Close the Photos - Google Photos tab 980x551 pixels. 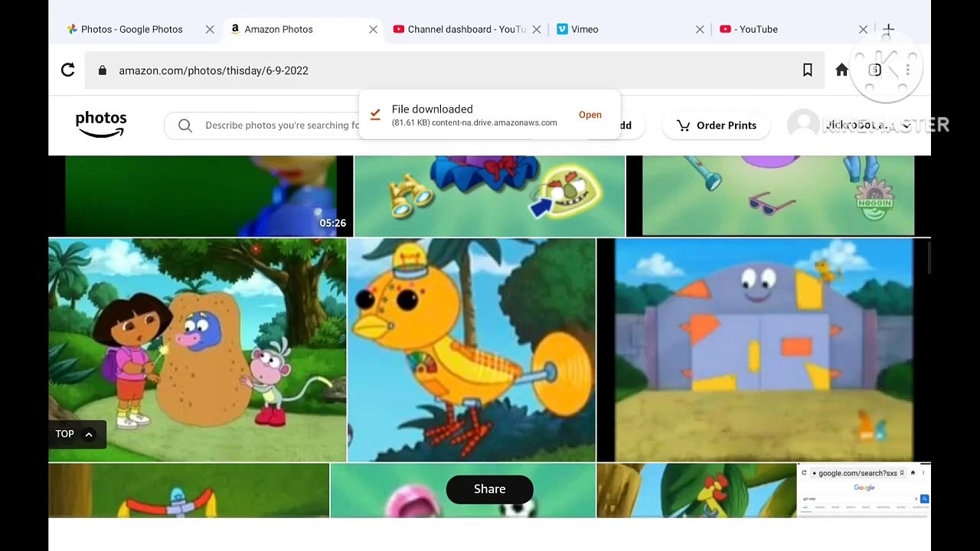coord(210,29)
